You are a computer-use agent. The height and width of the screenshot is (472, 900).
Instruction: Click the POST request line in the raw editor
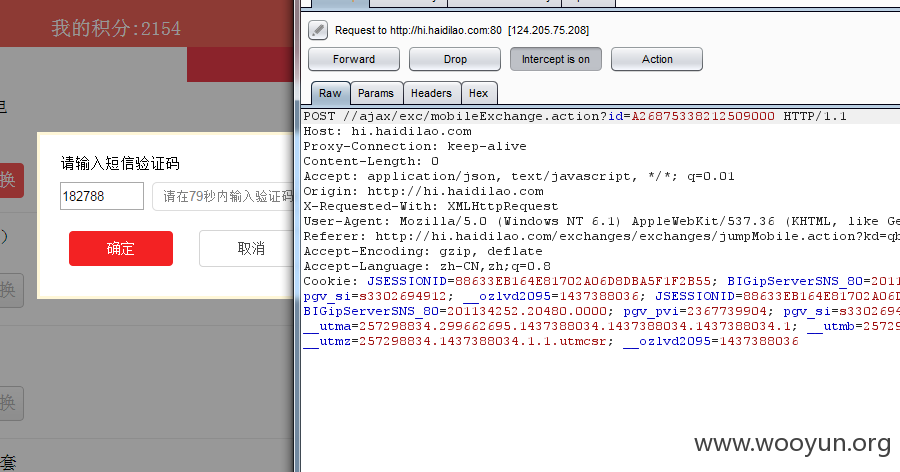(575, 116)
